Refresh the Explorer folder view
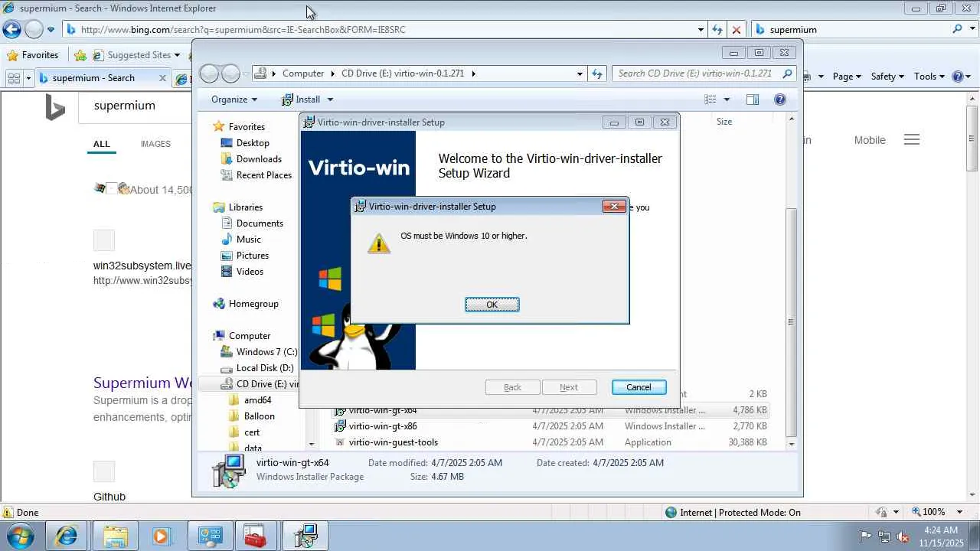This screenshot has height=551, width=980. click(x=597, y=73)
